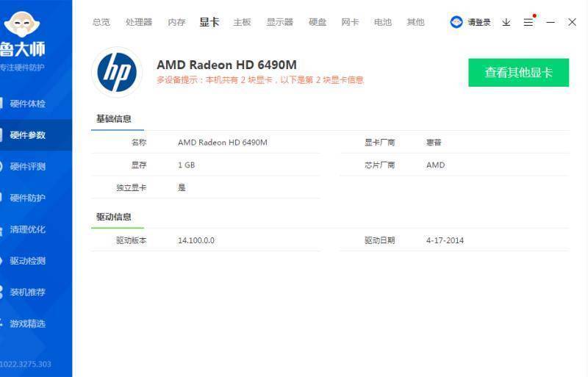Viewport: 588px width, 377px height.
Task: Click the 芯片厂商 label
Action: click(x=379, y=165)
